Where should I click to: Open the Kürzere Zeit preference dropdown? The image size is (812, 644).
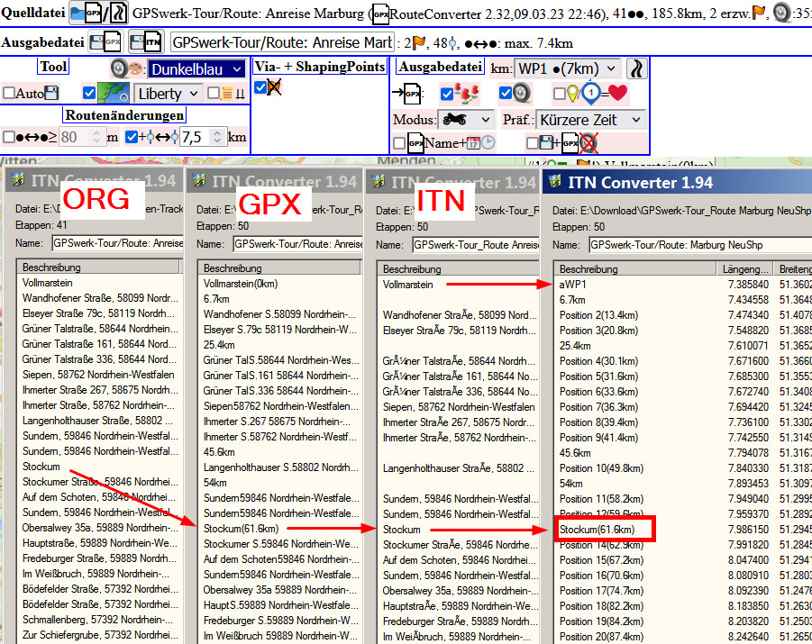(590, 120)
